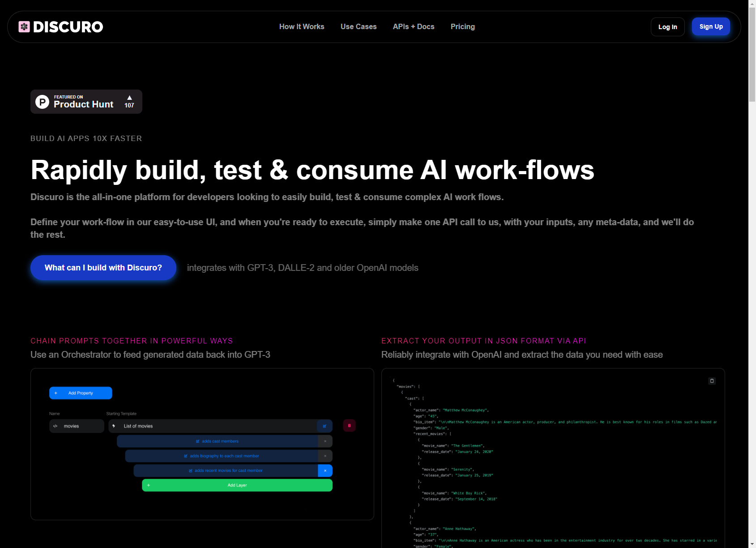Open the Featured on Product Hunt badge
This screenshot has width=756, height=548.
click(x=86, y=102)
